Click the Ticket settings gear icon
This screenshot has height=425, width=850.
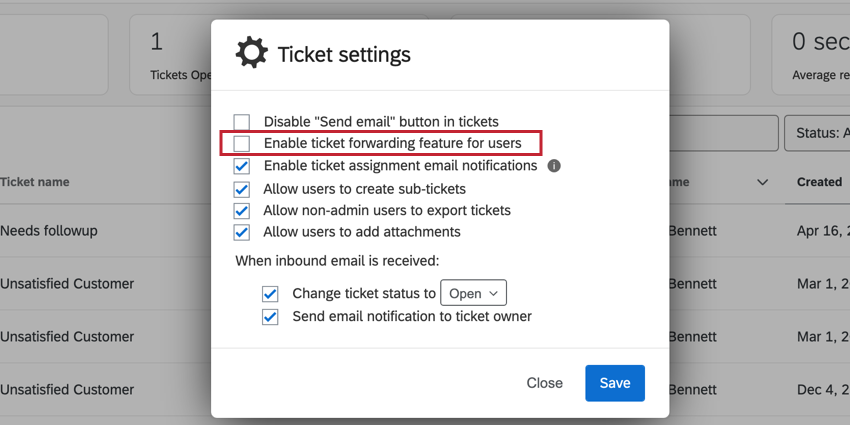click(251, 53)
